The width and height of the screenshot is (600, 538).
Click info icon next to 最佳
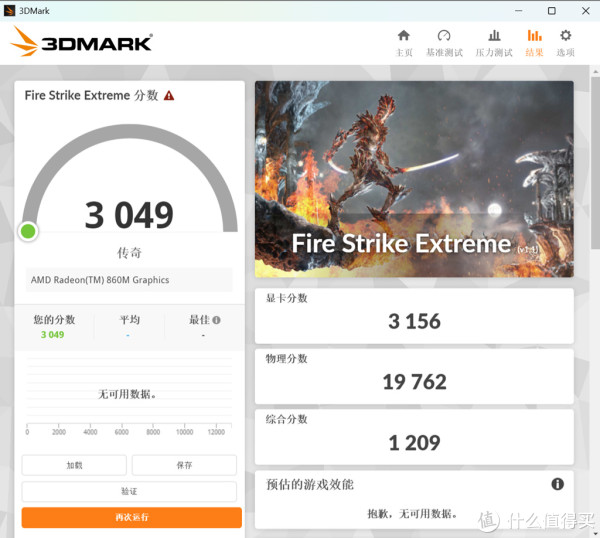click(x=216, y=320)
